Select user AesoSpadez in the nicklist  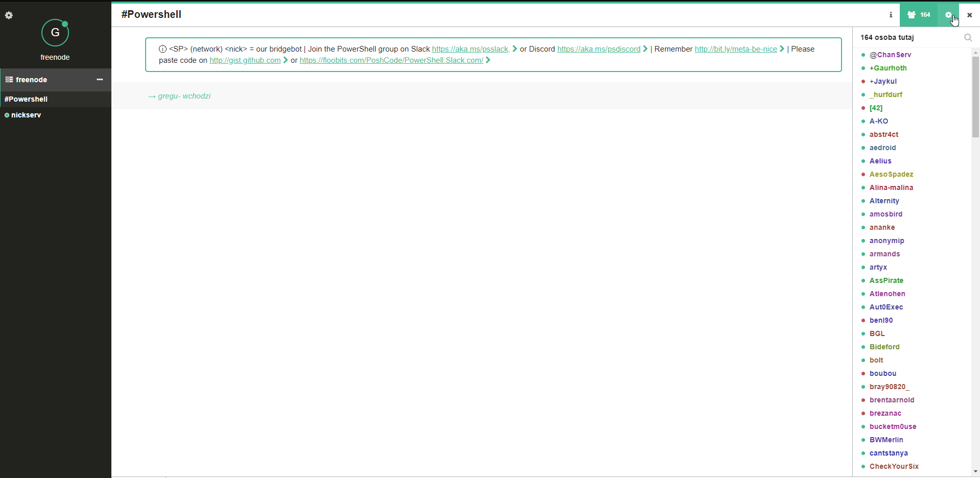892,174
